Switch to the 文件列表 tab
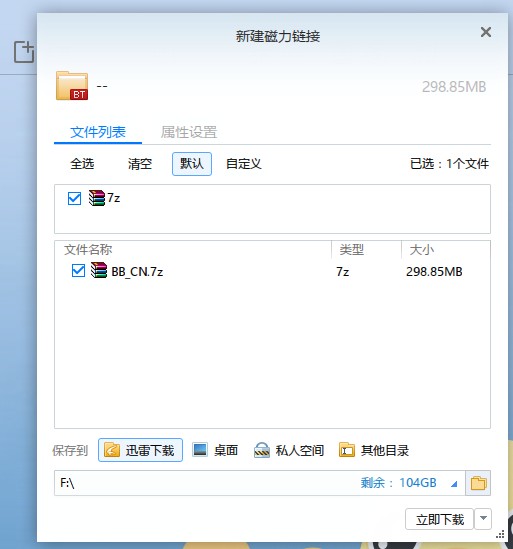 [98, 132]
